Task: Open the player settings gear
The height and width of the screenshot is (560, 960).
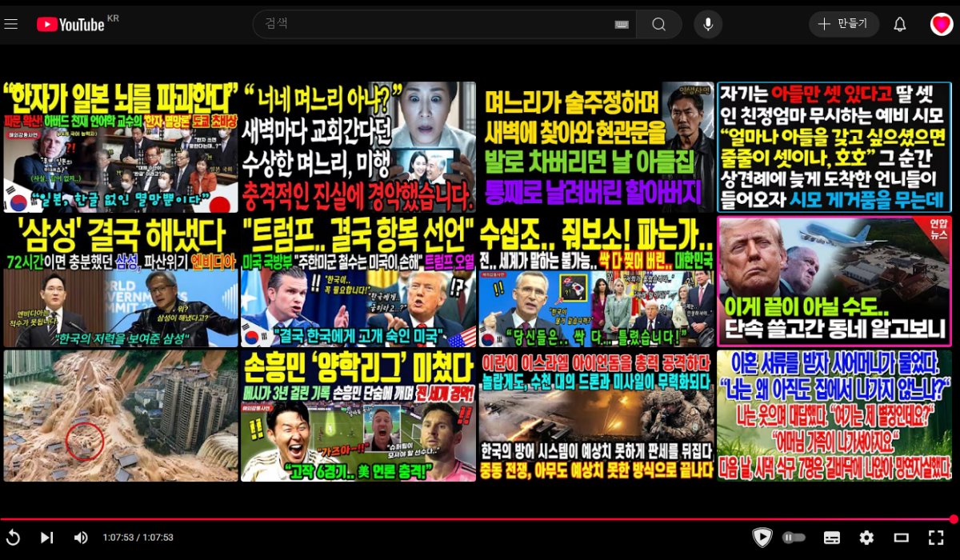Action: coord(866,538)
